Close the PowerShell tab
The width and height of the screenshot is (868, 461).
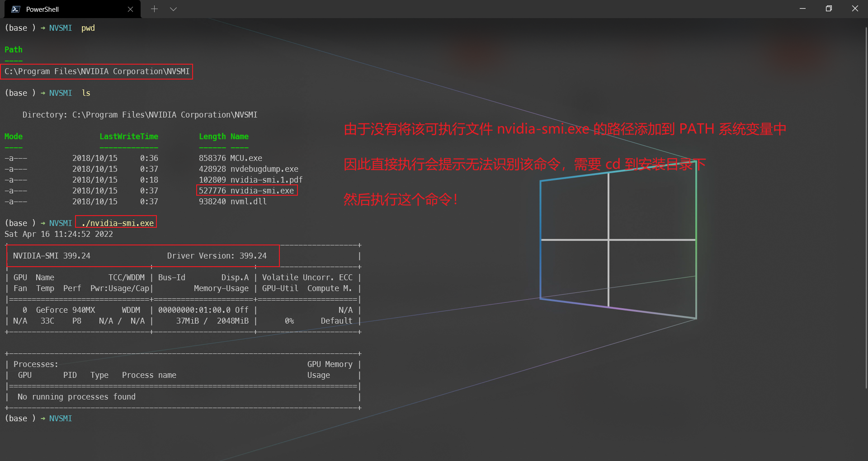130,9
